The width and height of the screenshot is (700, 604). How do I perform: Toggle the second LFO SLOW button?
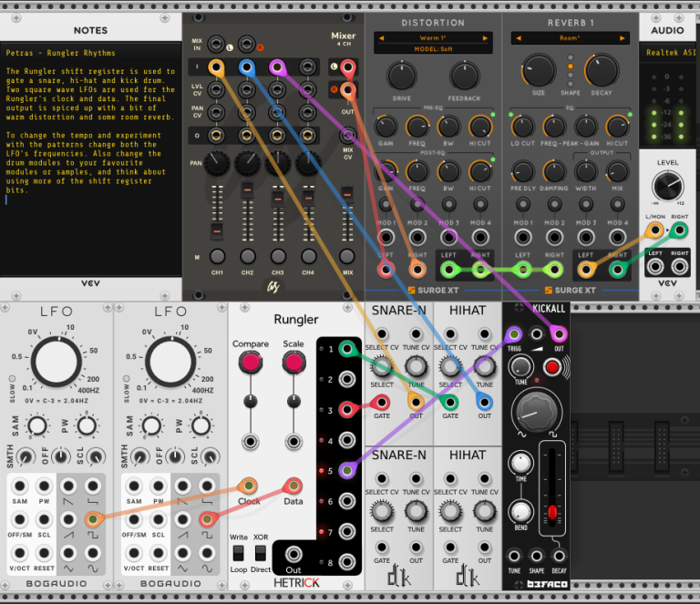click(x=127, y=379)
